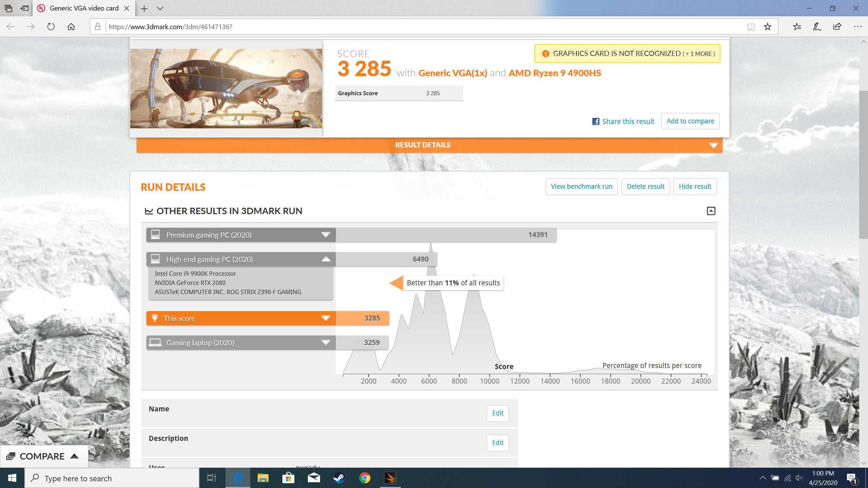Open File Explorer on taskbar

coord(263,478)
